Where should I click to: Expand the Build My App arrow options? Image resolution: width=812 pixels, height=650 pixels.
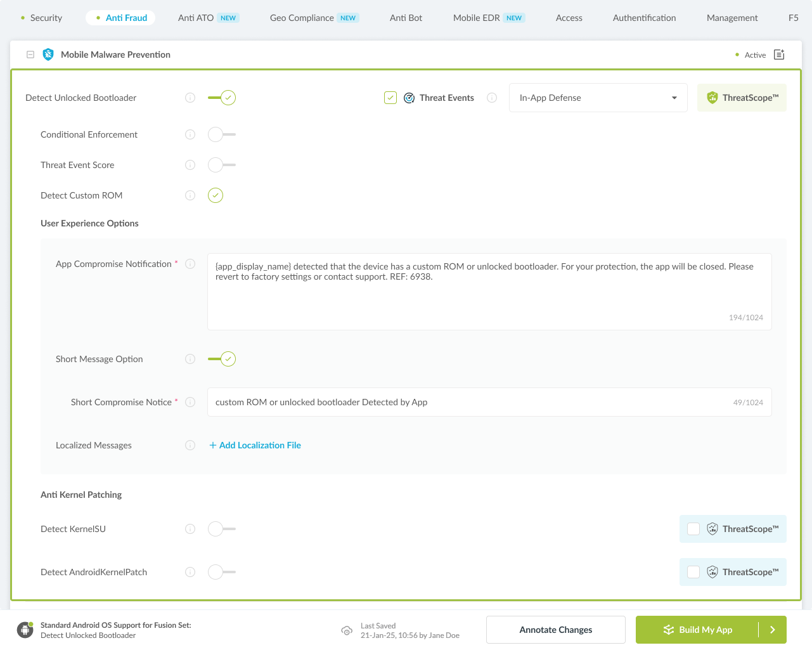click(x=773, y=630)
